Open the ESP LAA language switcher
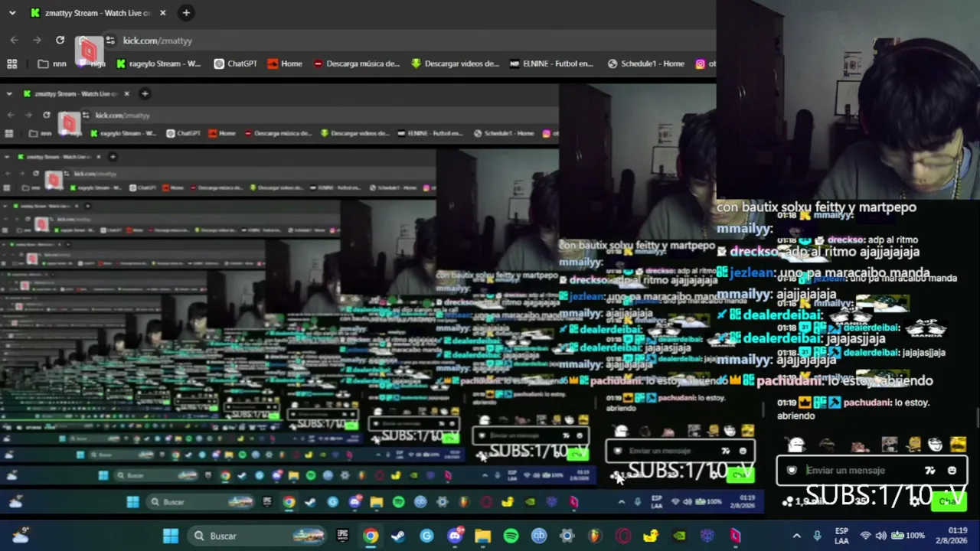The height and width of the screenshot is (551, 980). [841, 536]
